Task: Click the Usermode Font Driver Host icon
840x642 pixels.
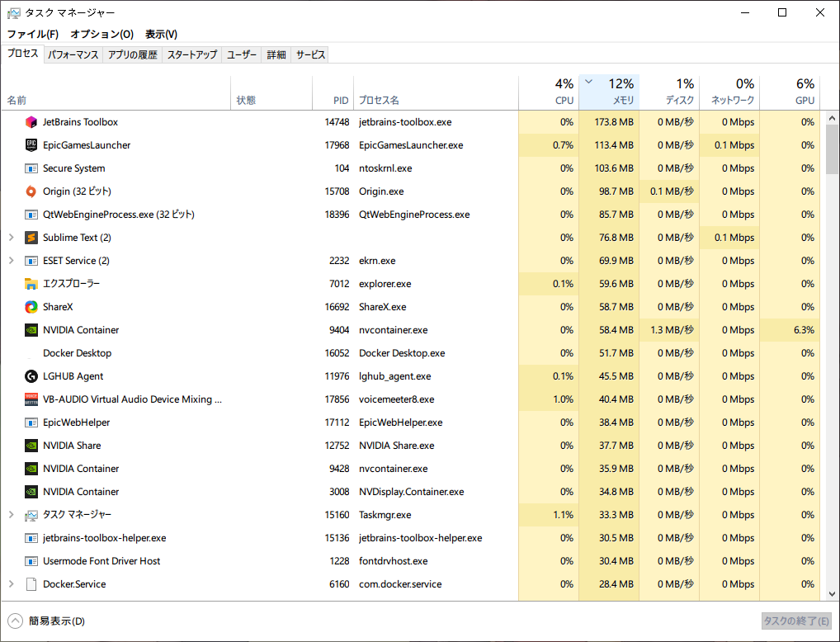Action: pos(31,561)
